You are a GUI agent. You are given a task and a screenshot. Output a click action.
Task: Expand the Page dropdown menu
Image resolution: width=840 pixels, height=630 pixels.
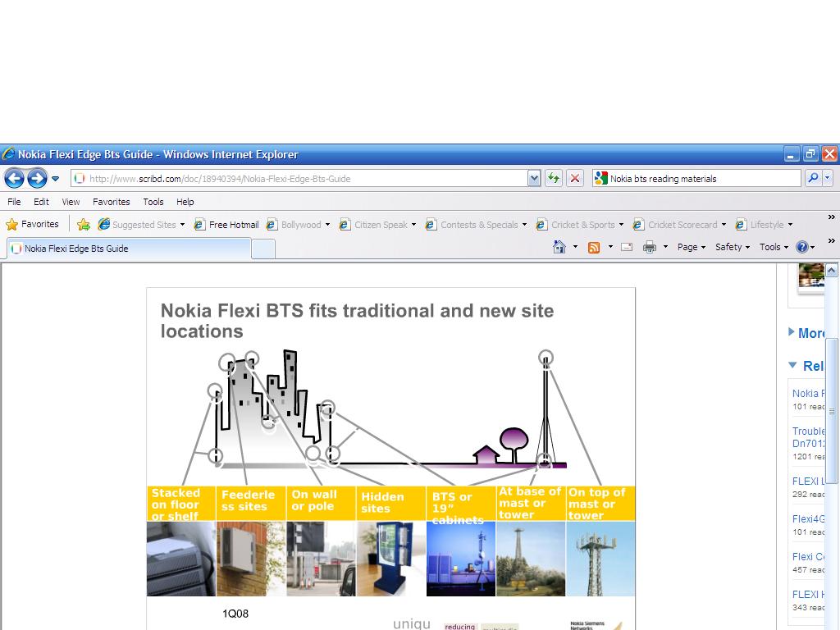click(x=692, y=247)
